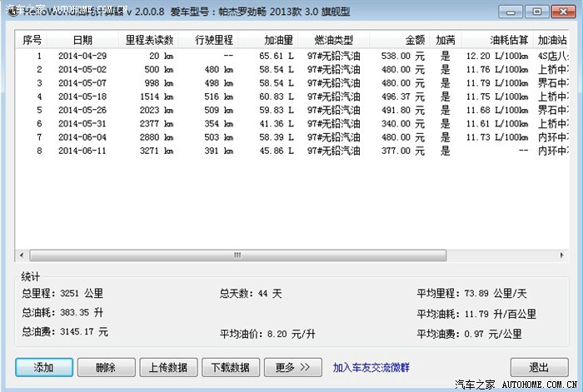
Task: Click the 里程表读数 column header
Action: coord(149,40)
